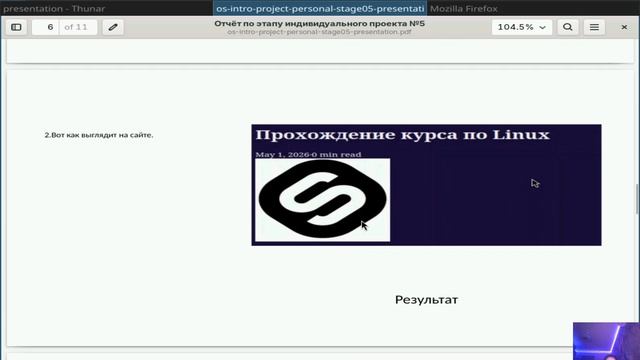Open the hamburger menu
Screen dimensions: 640x360
594,27
